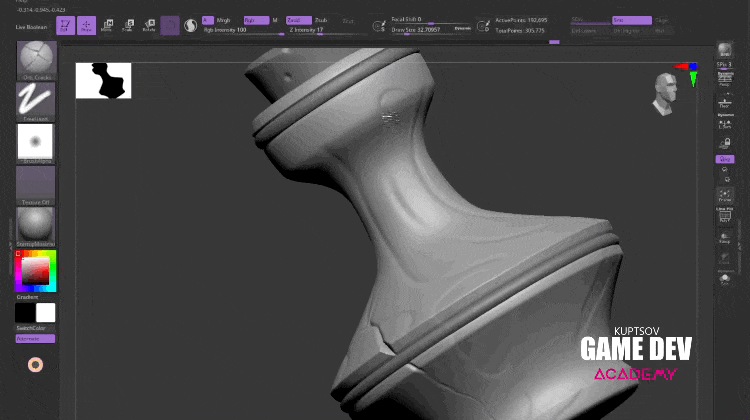Toggle the M material mode

[x=275, y=20]
